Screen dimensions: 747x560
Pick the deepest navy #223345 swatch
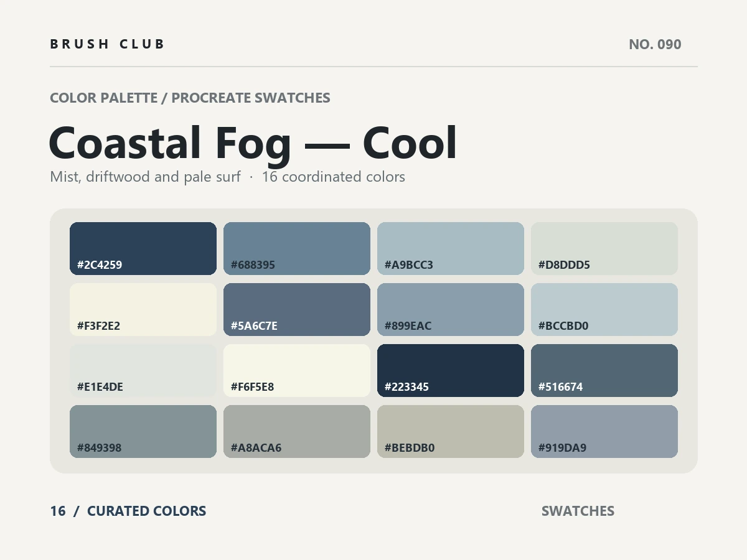451,370
